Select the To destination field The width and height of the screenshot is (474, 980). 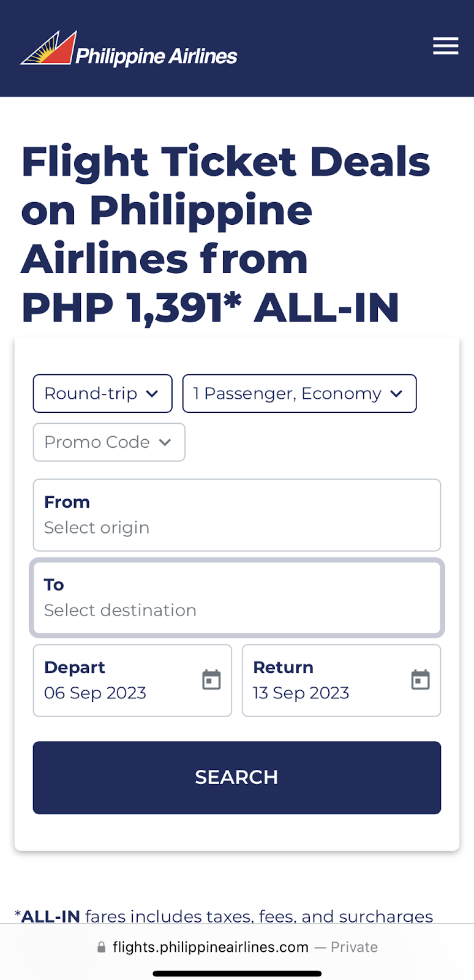(236, 598)
